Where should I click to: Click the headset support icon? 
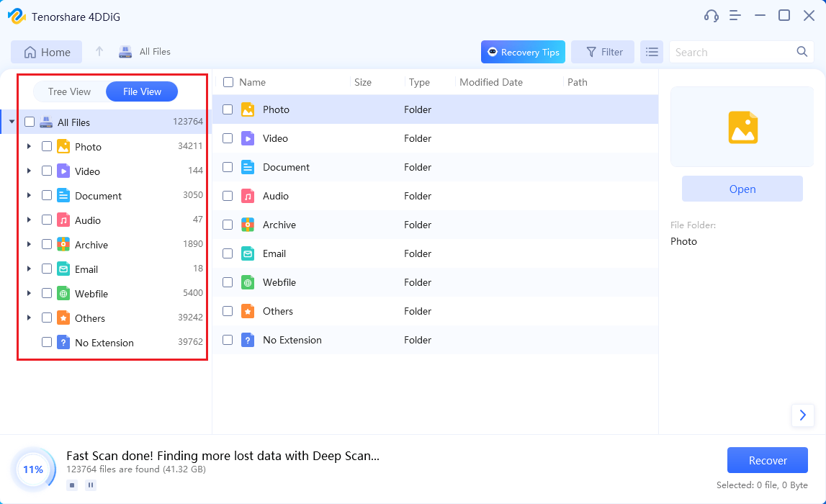point(711,15)
